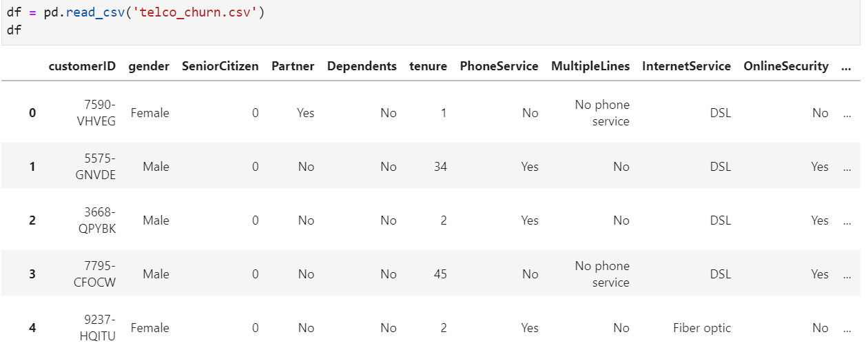Select the Partner column header
The width and height of the screenshot is (868, 350).
293,66
